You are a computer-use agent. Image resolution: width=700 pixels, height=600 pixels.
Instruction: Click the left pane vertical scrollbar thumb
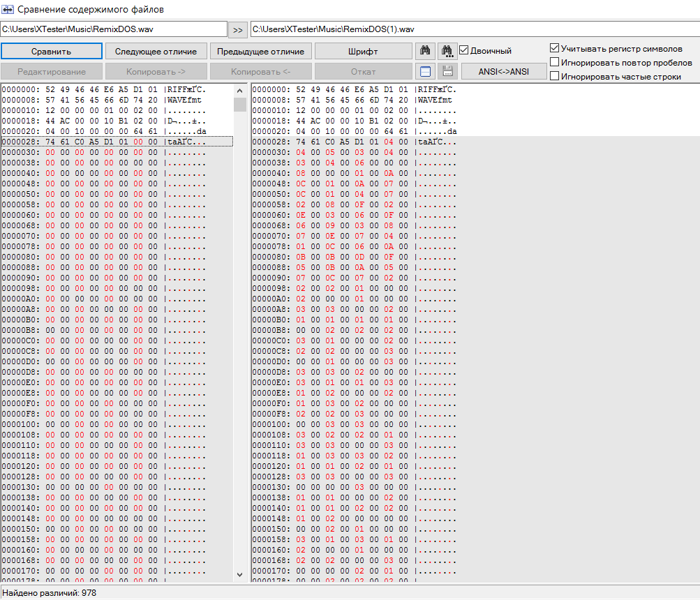239,105
